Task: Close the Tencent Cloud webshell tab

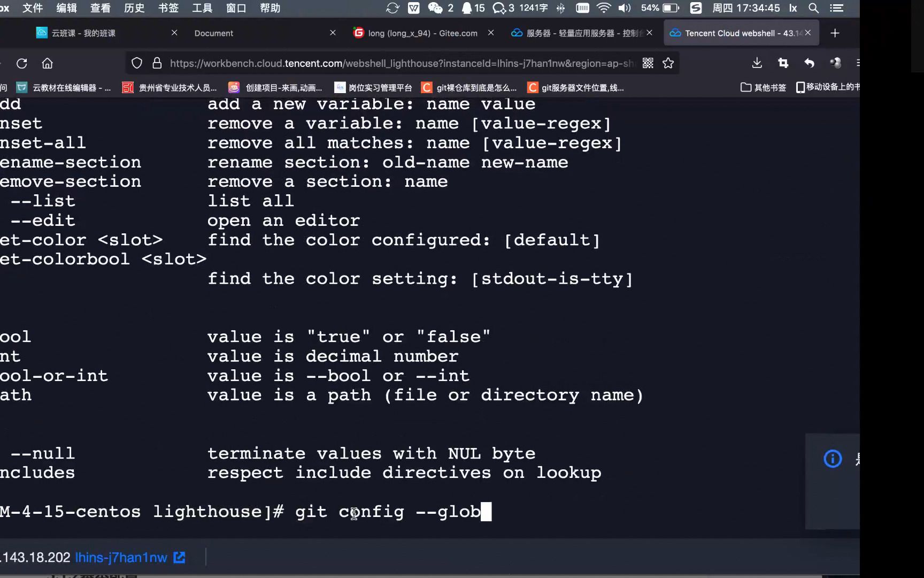Action: (808, 33)
